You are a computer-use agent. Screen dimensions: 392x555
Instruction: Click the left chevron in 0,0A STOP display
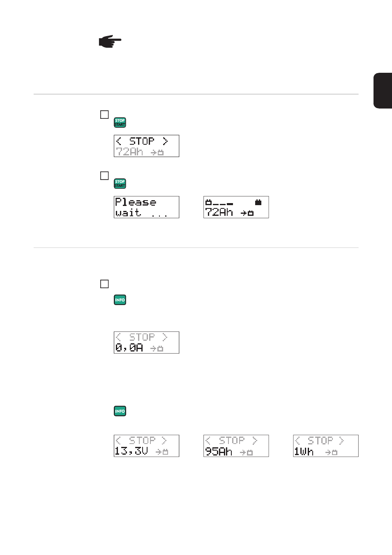point(118,337)
